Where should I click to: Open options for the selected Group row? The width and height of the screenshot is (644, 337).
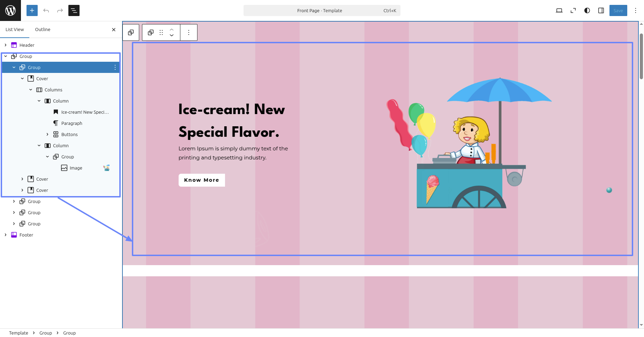coord(115,67)
